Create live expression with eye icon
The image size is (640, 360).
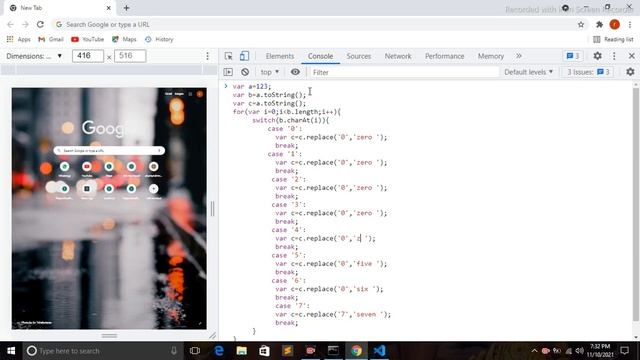click(295, 72)
